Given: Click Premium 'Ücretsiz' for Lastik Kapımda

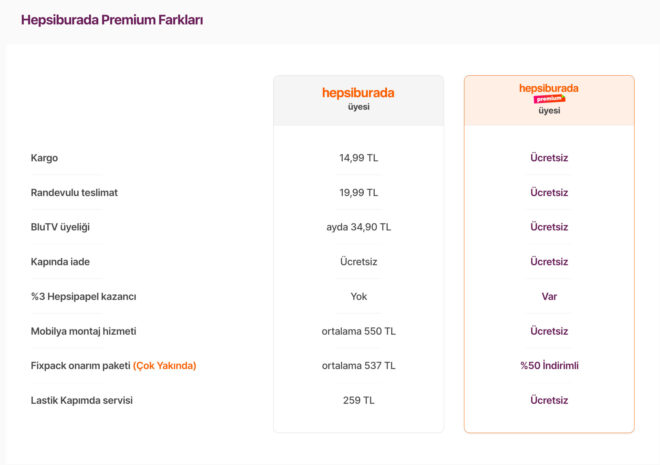Looking at the screenshot, I should tap(549, 400).
